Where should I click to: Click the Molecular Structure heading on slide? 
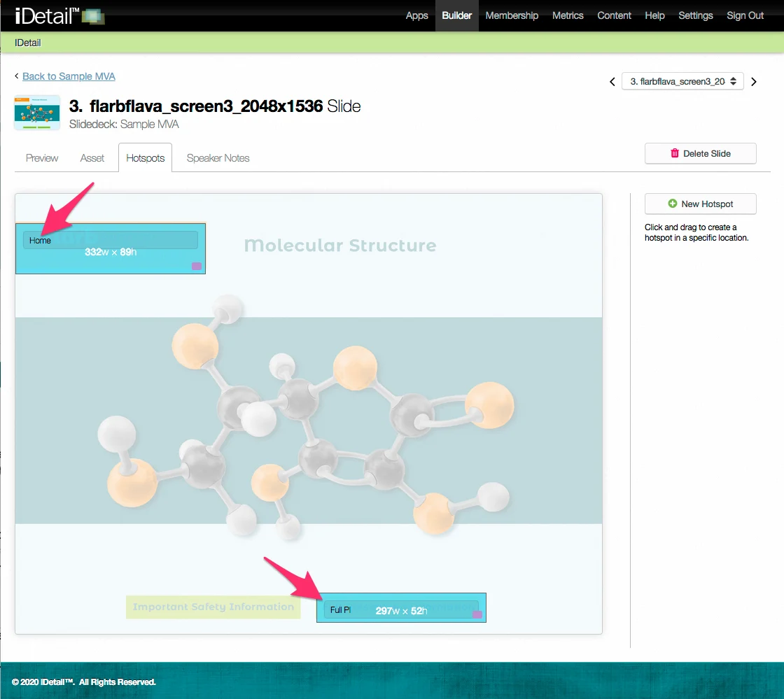tap(340, 246)
